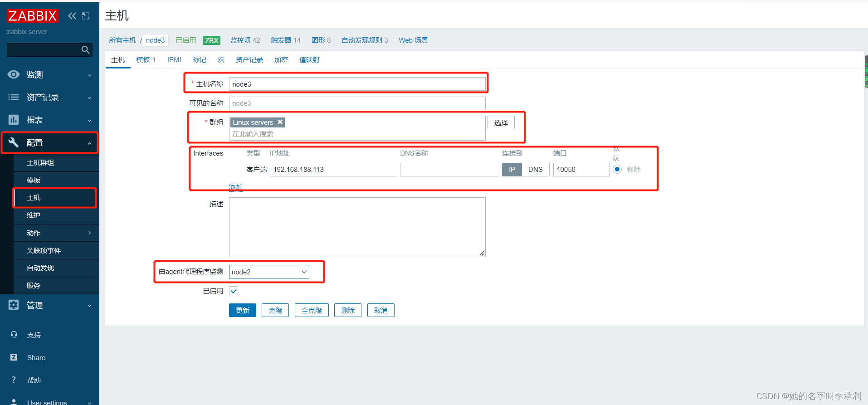
Task: Open the Web 场景 link
Action: [x=413, y=40]
